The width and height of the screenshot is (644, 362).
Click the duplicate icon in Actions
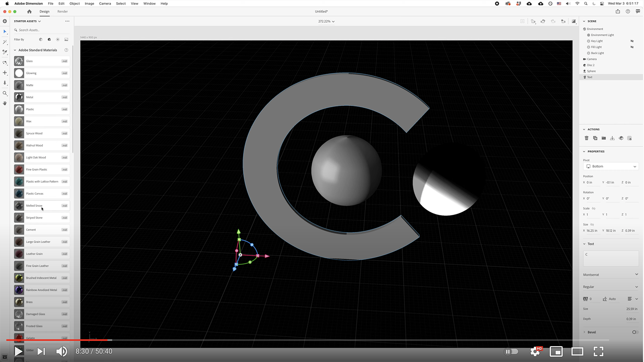[595, 138]
